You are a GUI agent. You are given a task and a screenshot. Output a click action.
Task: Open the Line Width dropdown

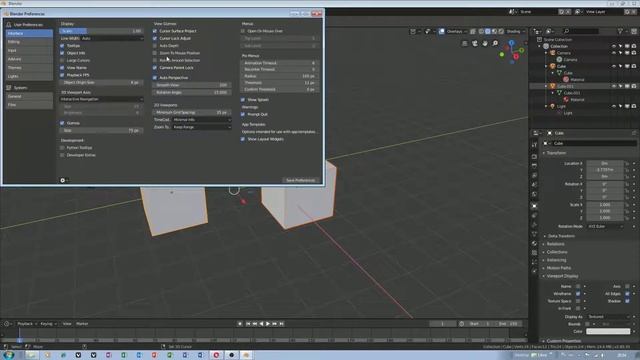(x=111, y=38)
